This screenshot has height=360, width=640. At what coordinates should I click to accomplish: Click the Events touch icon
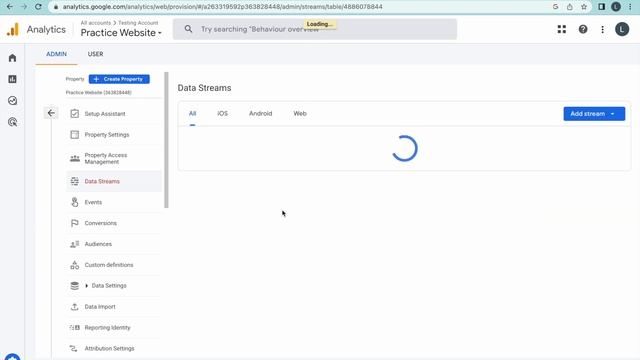75,202
